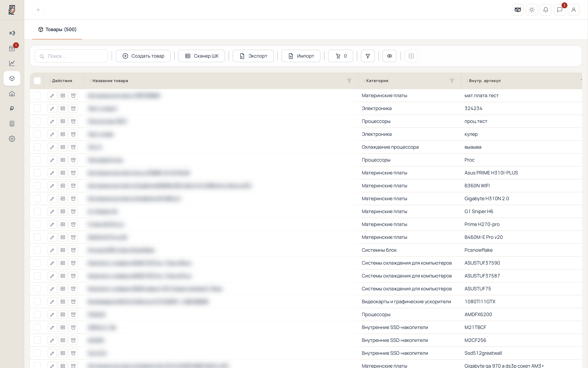588x368 pixels.
Task: Open the warehouse home sidebar icon
Action: click(12, 94)
